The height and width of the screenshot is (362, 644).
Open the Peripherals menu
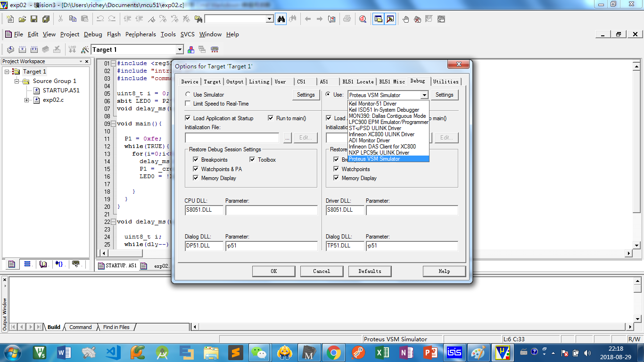tap(140, 34)
